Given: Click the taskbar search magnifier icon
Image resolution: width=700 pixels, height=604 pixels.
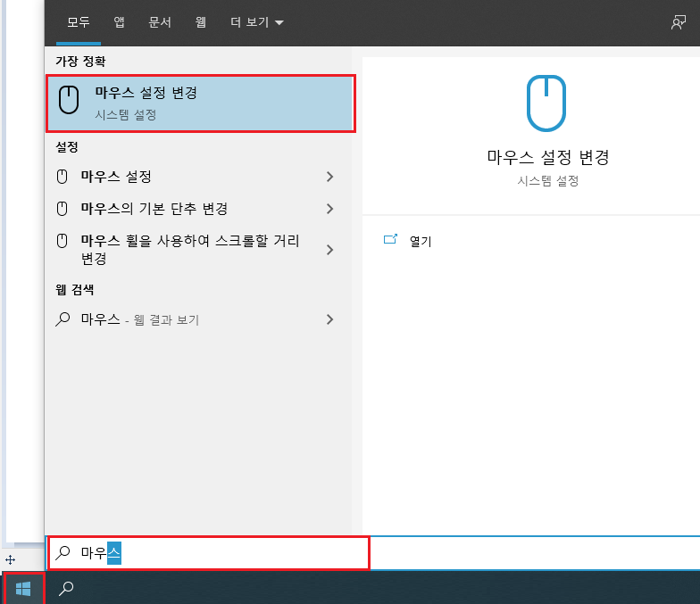Looking at the screenshot, I should [66, 589].
